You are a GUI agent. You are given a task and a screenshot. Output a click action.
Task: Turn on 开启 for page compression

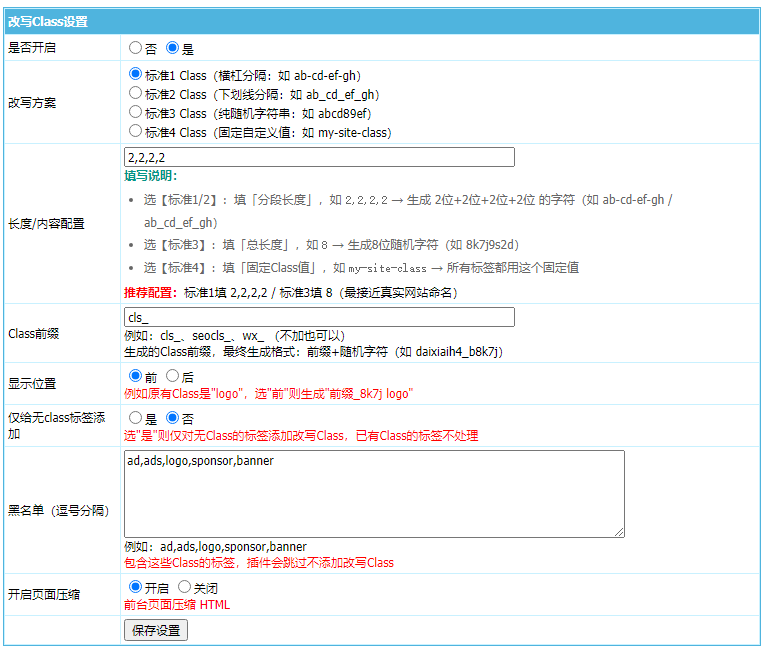tap(135, 587)
